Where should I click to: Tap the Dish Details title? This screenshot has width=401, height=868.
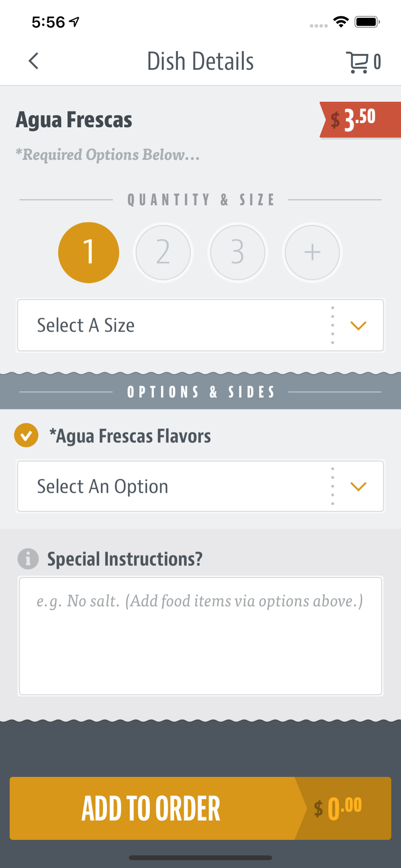click(x=200, y=61)
